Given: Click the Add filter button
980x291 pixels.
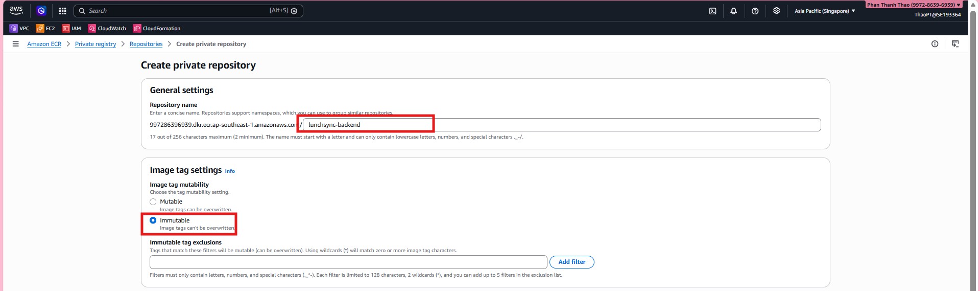Looking at the screenshot, I should (x=571, y=262).
